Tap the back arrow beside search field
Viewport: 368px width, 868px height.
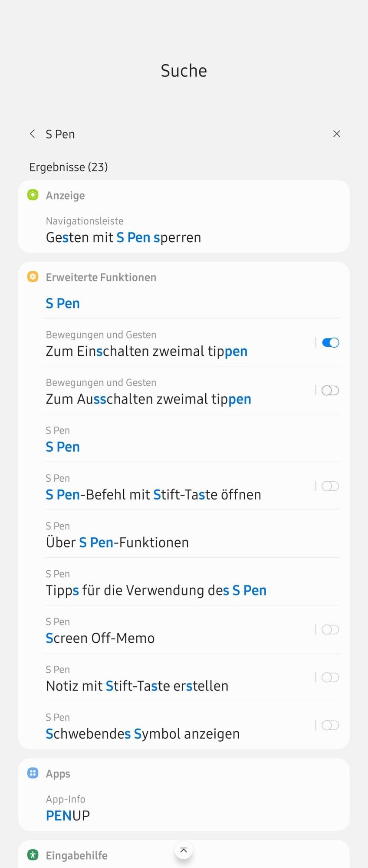click(33, 134)
